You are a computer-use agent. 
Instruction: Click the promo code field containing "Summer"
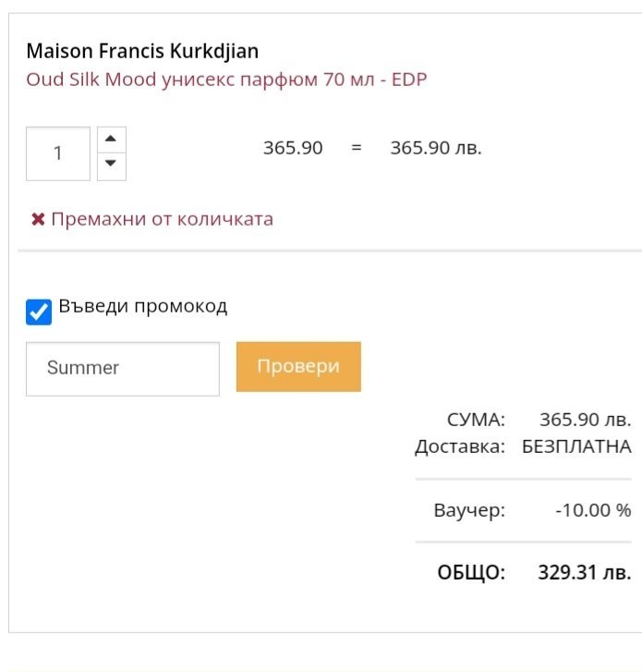pyautogui.click(x=123, y=368)
